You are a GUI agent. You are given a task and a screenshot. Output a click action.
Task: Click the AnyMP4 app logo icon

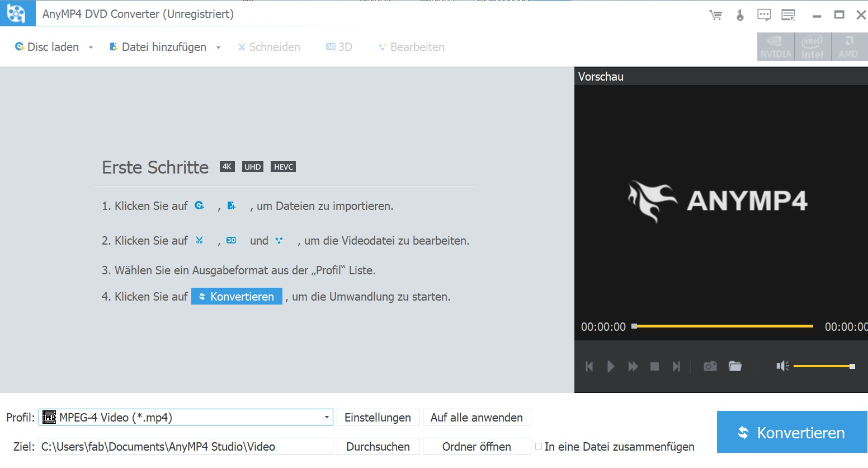[x=16, y=13]
